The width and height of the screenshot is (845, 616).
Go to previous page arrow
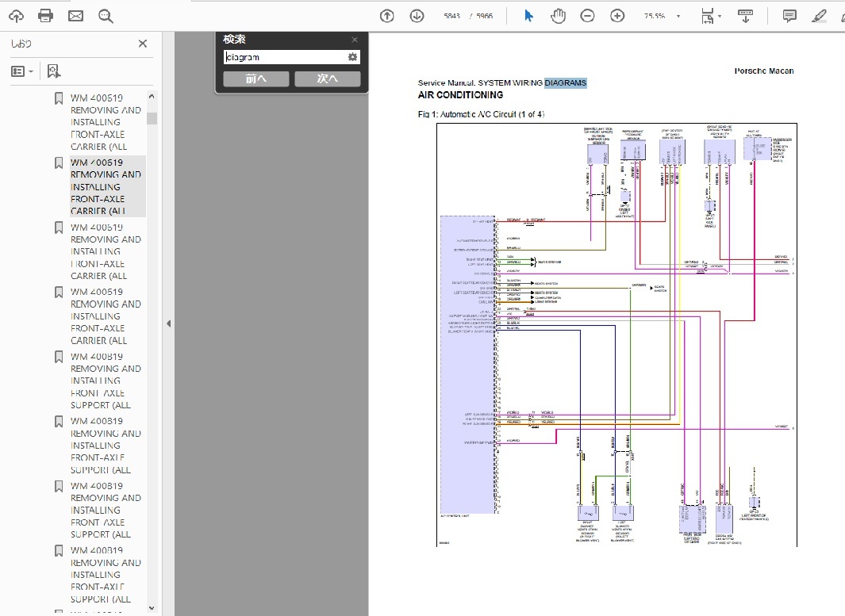tap(387, 16)
